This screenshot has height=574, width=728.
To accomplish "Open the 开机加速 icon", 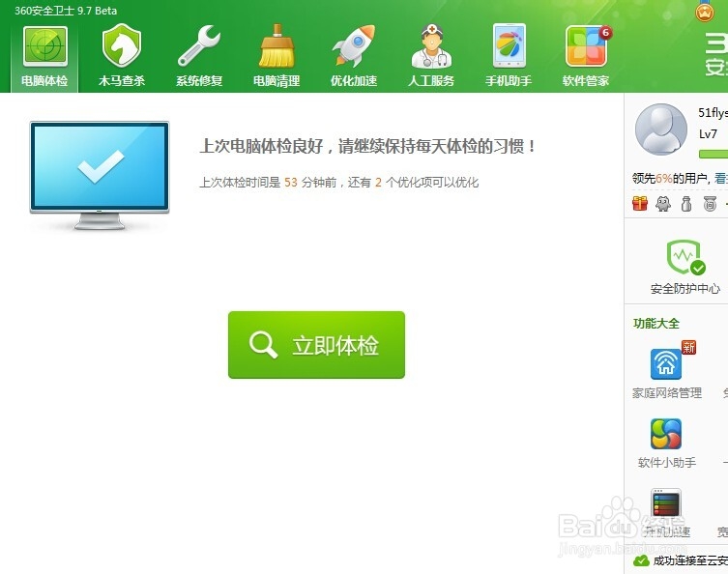I will point(666,503).
